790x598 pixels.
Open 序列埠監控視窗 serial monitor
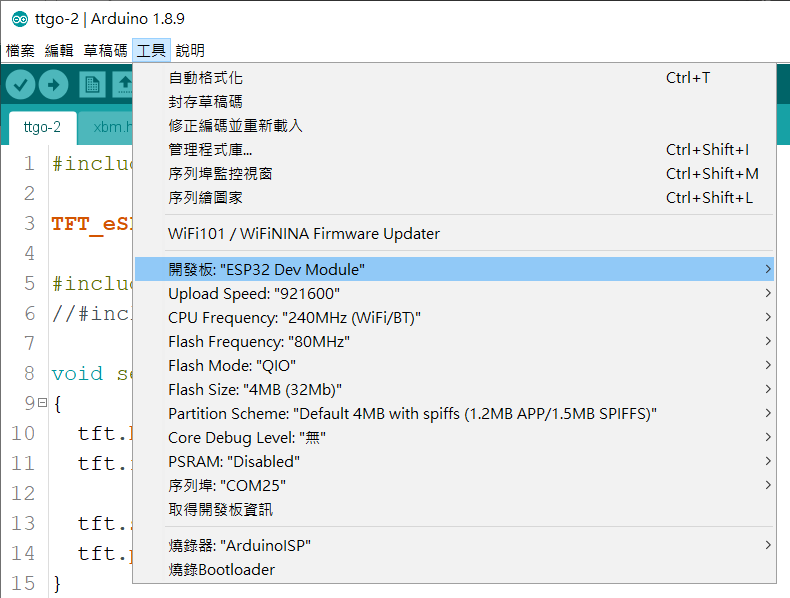click(x=454, y=173)
